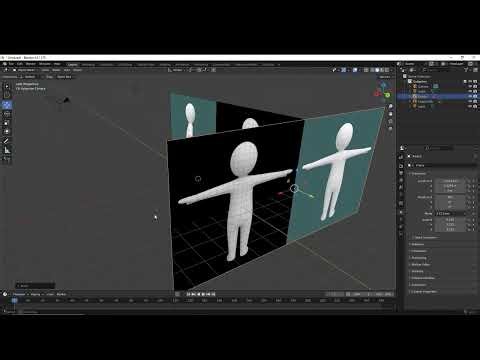
Task: Activate the Move tool in the toolbar
Action: coord(7,105)
